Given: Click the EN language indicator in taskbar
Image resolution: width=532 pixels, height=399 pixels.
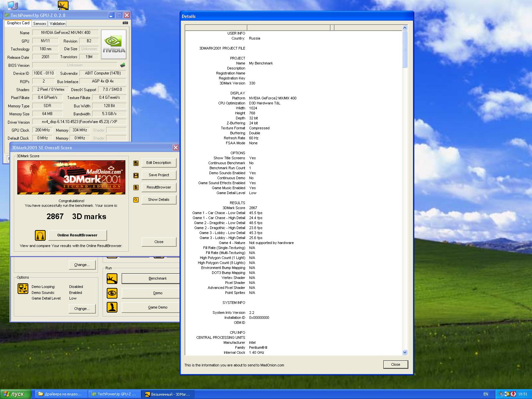Looking at the screenshot, I should 486,394.
